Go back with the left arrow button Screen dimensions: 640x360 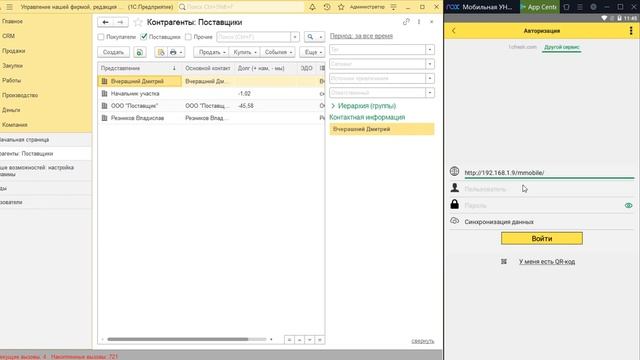[x=105, y=22]
